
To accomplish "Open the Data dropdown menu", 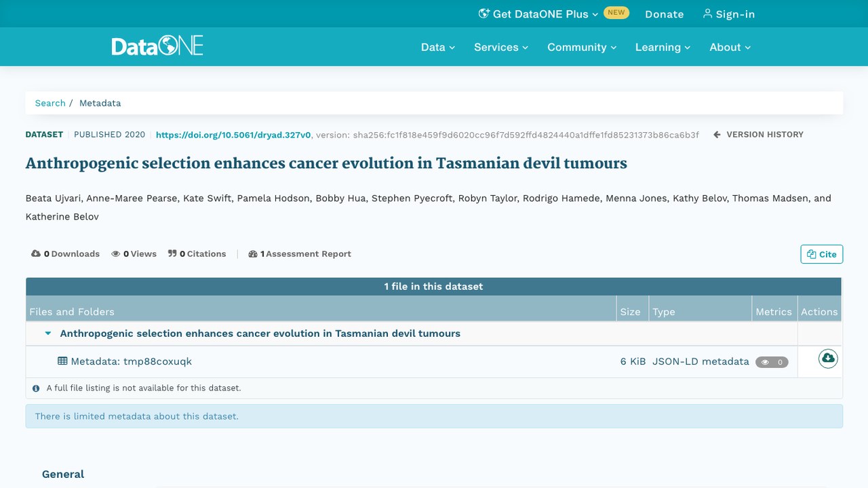I will [438, 47].
